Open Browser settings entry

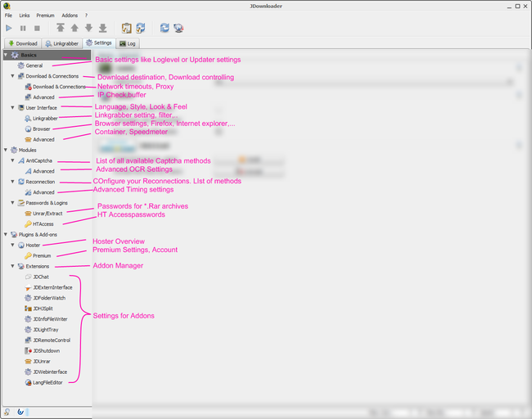(38, 129)
